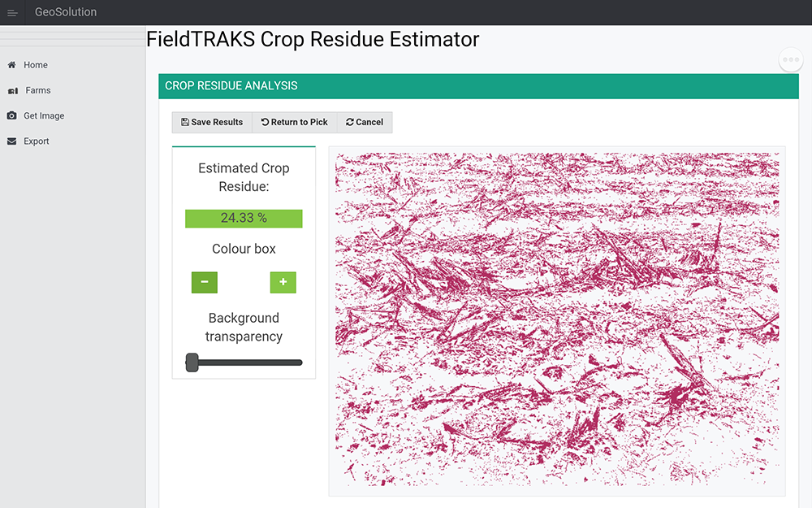Click the crop residue analysis image
The height and width of the screenshot is (508, 812).
tap(557, 320)
